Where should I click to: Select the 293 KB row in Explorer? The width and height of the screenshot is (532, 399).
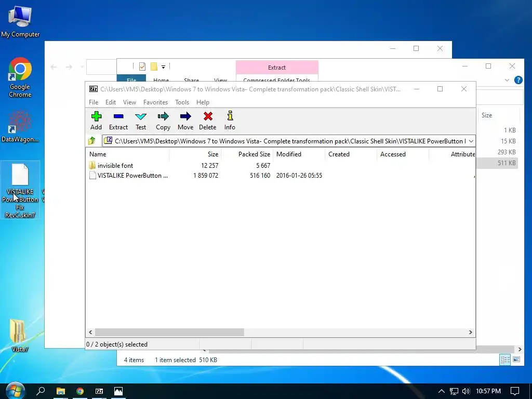(x=497, y=152)
